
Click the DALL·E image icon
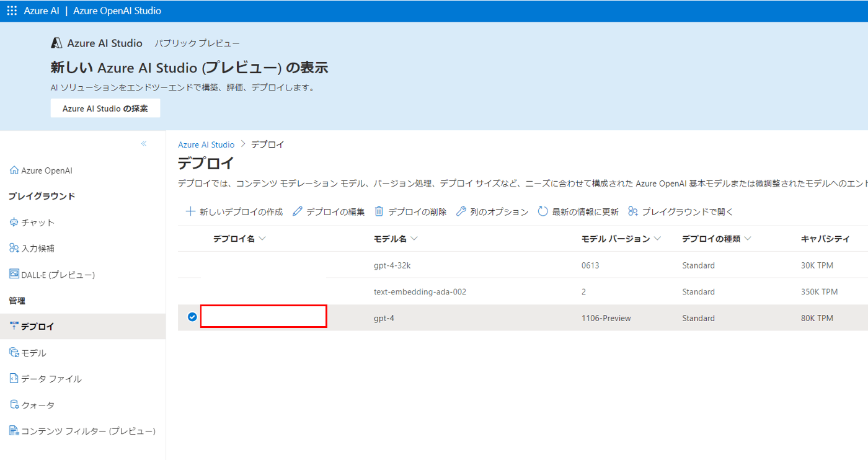pos(15,274)
